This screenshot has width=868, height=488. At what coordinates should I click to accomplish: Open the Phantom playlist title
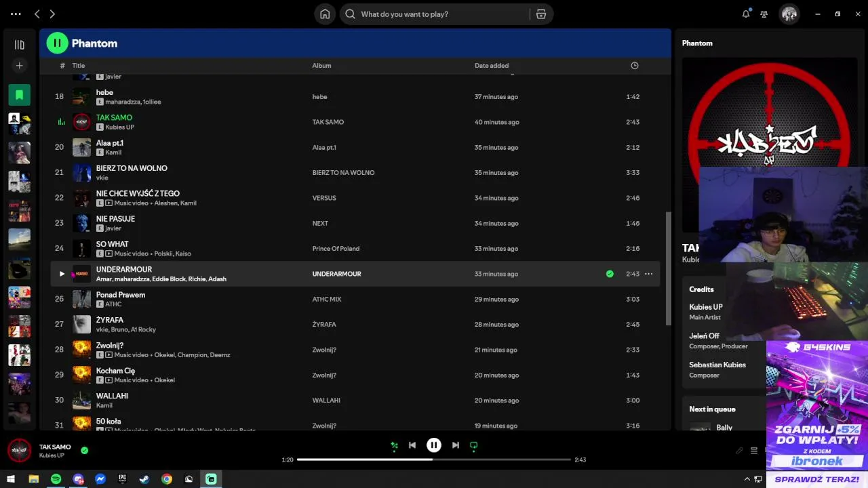(95, 43)
